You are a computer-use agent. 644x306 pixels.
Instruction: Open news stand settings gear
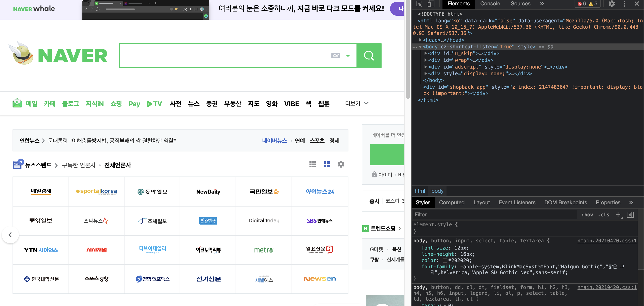click(341, 164)
